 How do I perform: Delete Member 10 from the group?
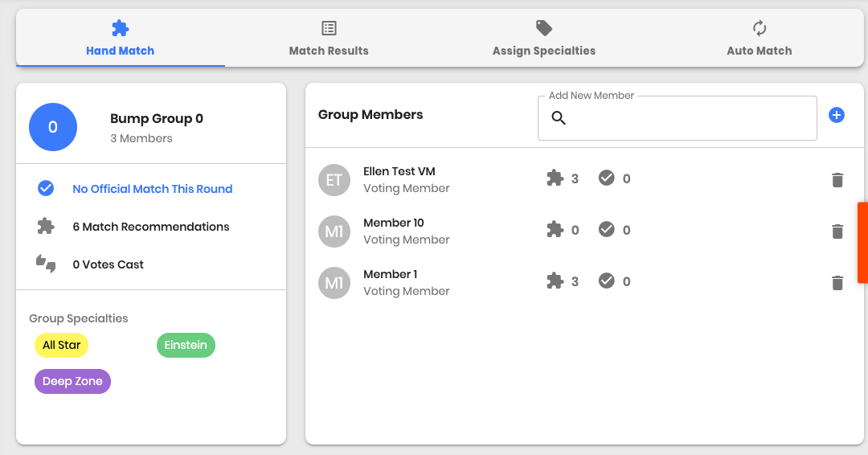[x=837, y=232]
